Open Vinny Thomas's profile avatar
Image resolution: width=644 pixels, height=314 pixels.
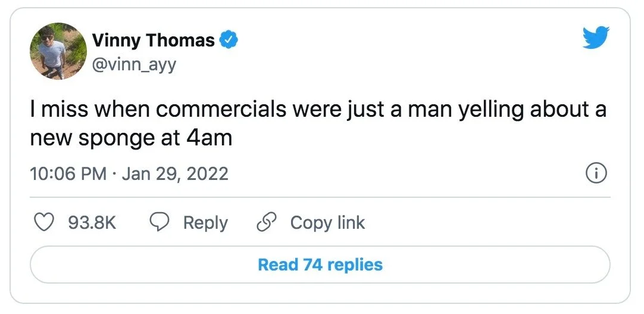[58, 51]
